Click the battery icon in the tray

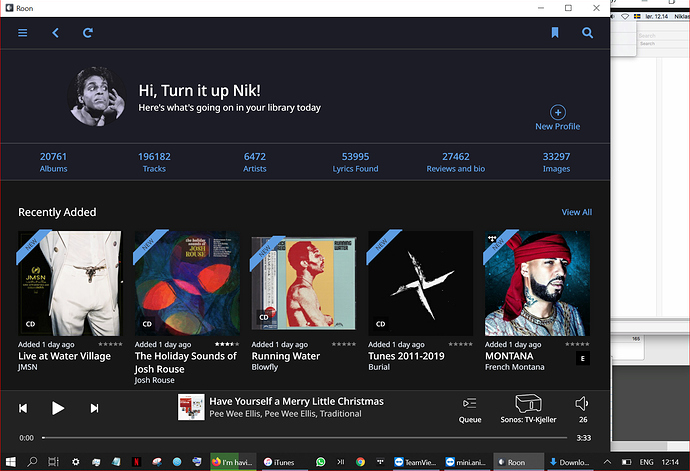pos(626,462)
